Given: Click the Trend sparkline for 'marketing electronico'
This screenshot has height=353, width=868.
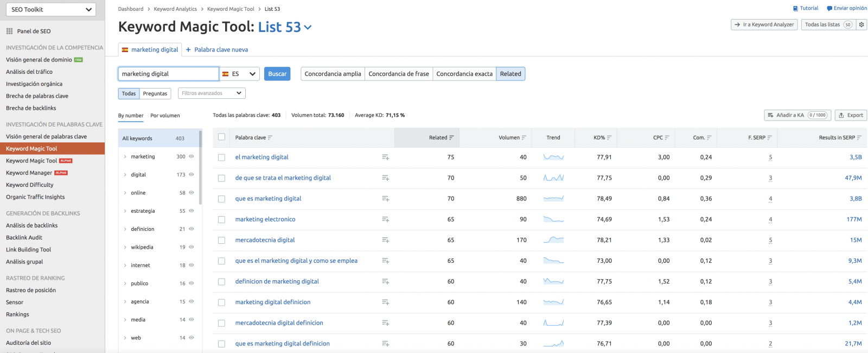Looking at the screenshot, I should tap(553, 219).
